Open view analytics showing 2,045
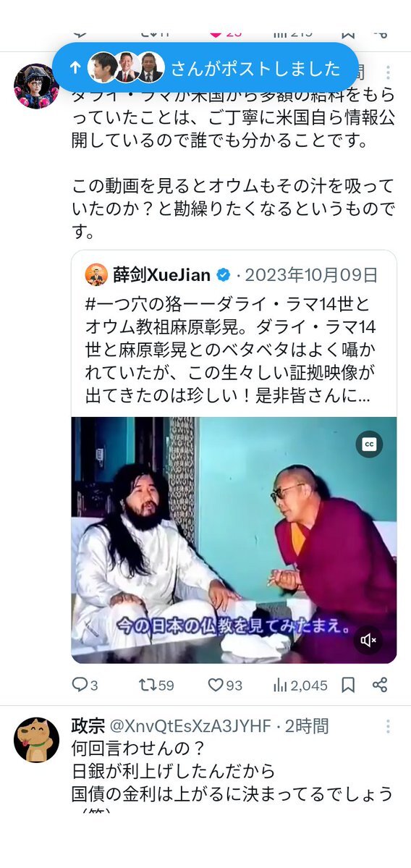 click(x=300, y=685)
